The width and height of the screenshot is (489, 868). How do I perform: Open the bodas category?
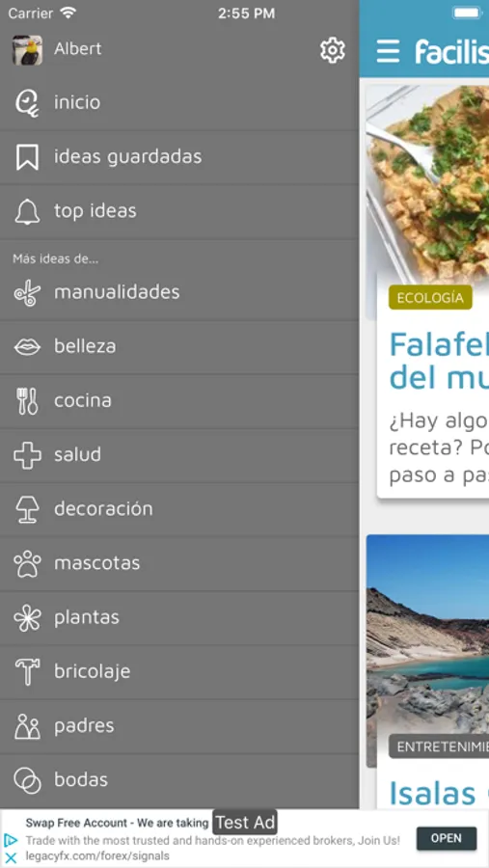click(x=179, y=780)
